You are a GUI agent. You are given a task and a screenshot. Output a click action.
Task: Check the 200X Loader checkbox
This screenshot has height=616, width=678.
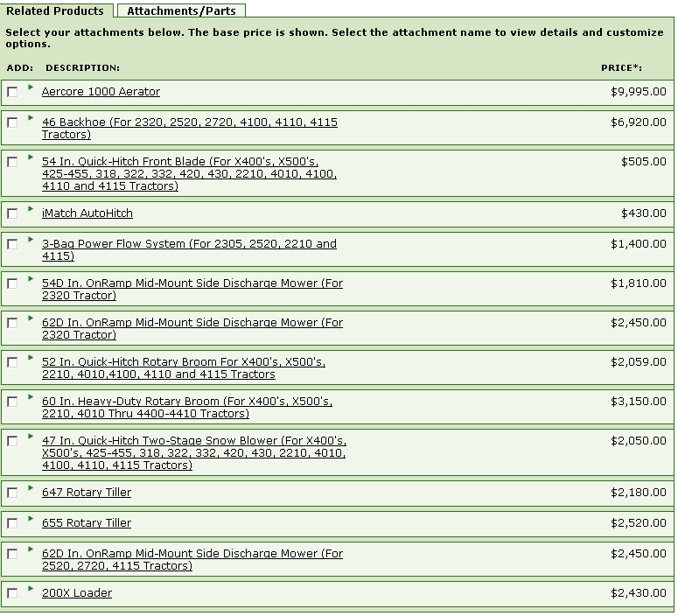pyautogui.click(x=12, y=593)
